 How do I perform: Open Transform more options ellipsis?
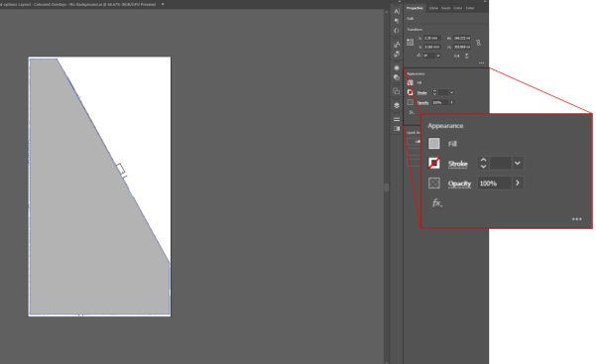481,62
